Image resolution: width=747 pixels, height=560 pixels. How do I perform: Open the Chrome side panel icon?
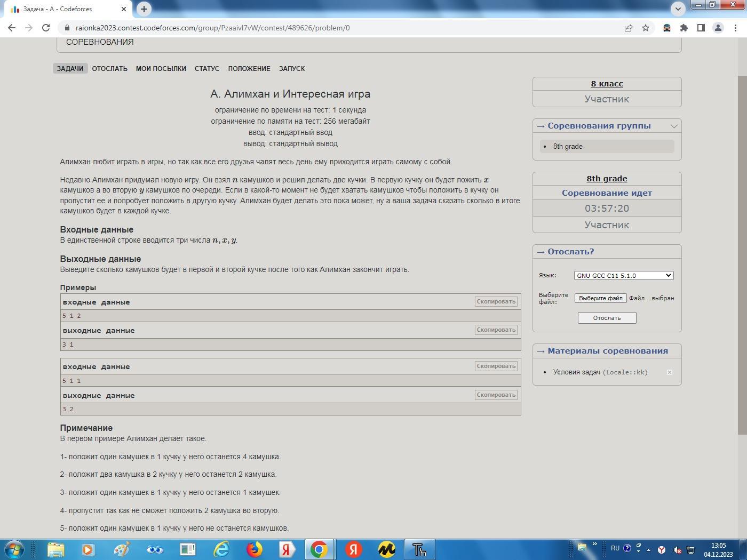(701, 28)
